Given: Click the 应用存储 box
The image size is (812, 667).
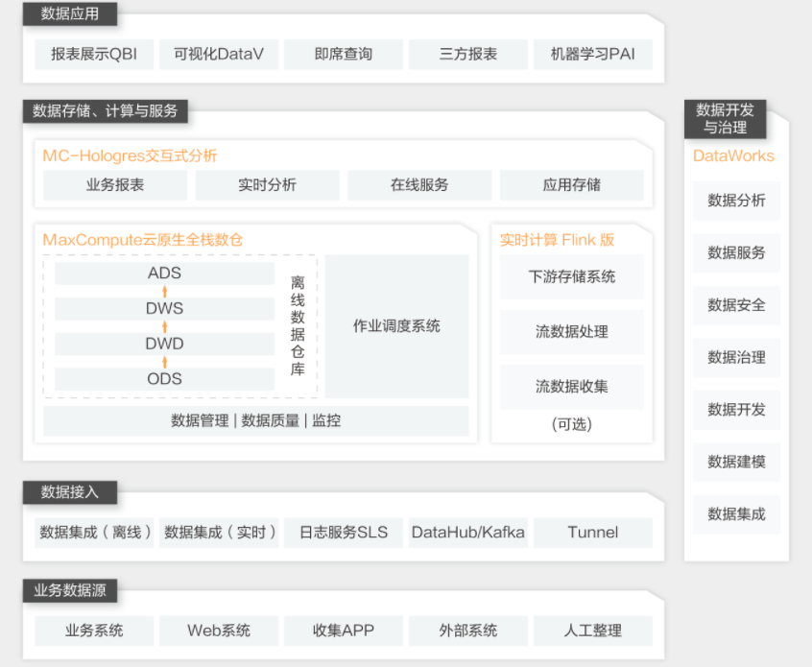Looking at the screenshot, I should 572,185.
